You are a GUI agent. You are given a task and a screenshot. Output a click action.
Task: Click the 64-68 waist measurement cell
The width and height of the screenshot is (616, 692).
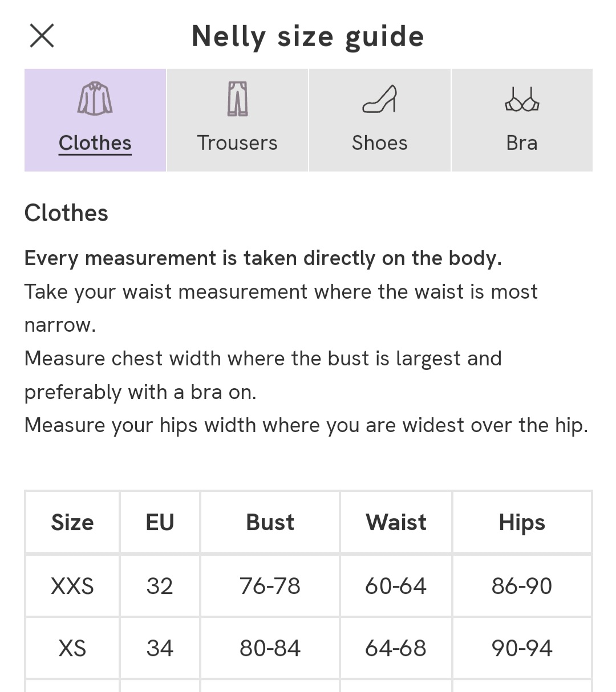pyautogui.click(x=396, y=648)
